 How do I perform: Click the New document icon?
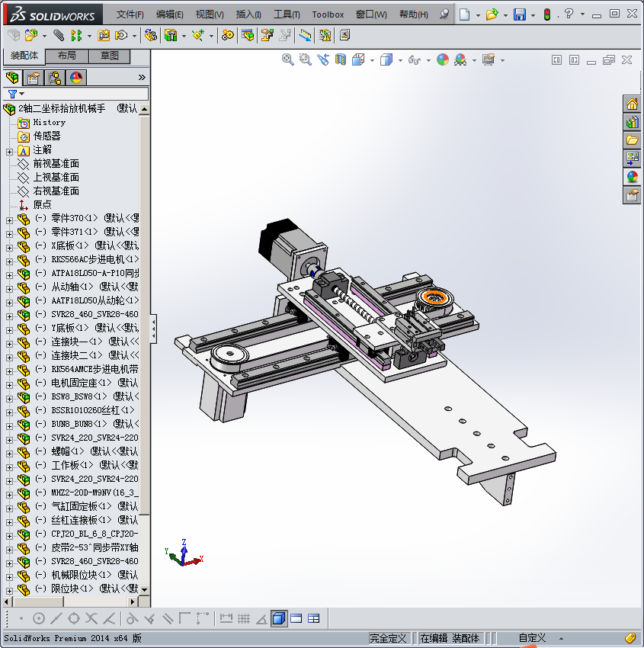465,15
